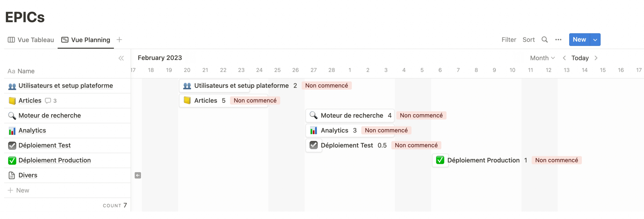This screenshot has height=219, width=644.
Task: Jump to Today on the timeline
Action: click(x=580, y=58)
